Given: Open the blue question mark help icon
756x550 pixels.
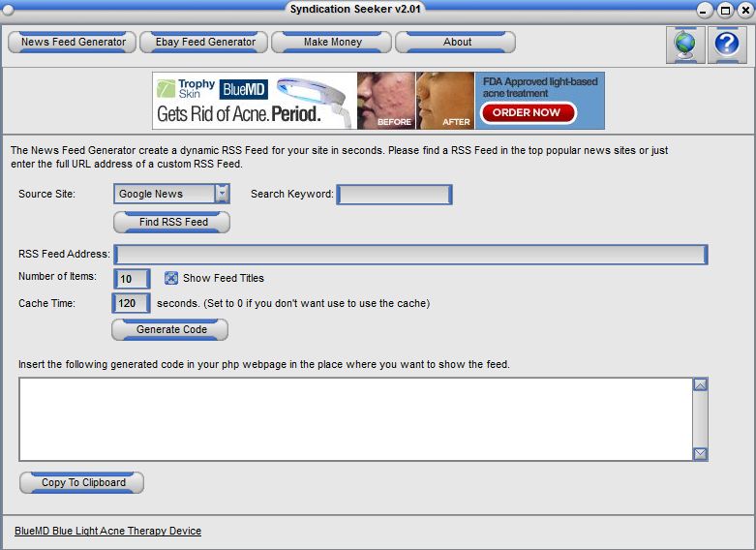Looking at the screenshot, I should 727,45.
